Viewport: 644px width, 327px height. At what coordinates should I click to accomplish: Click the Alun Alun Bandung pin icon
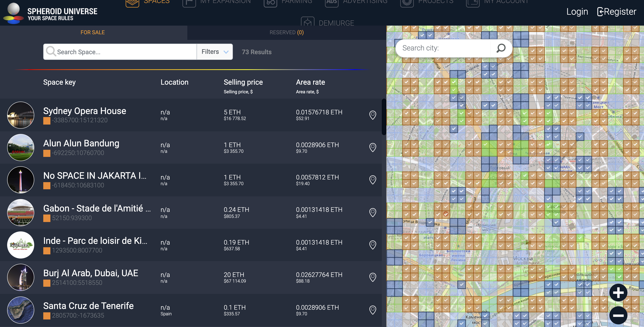point(372,148)
